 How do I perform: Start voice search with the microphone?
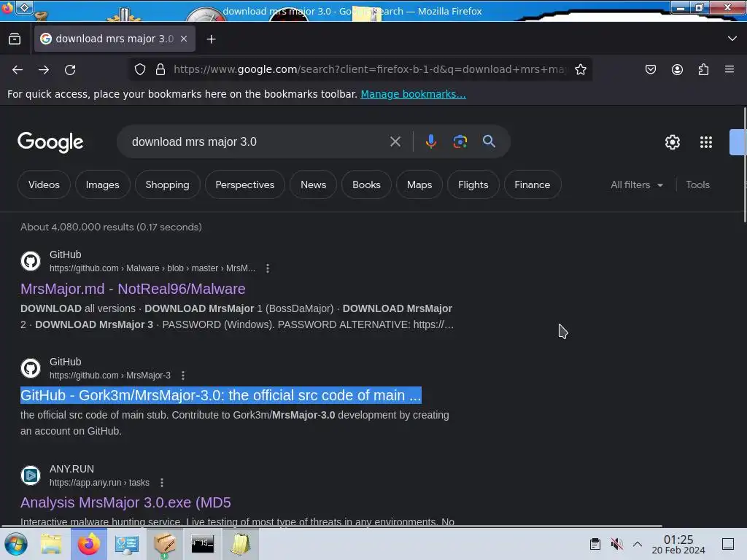430,141
